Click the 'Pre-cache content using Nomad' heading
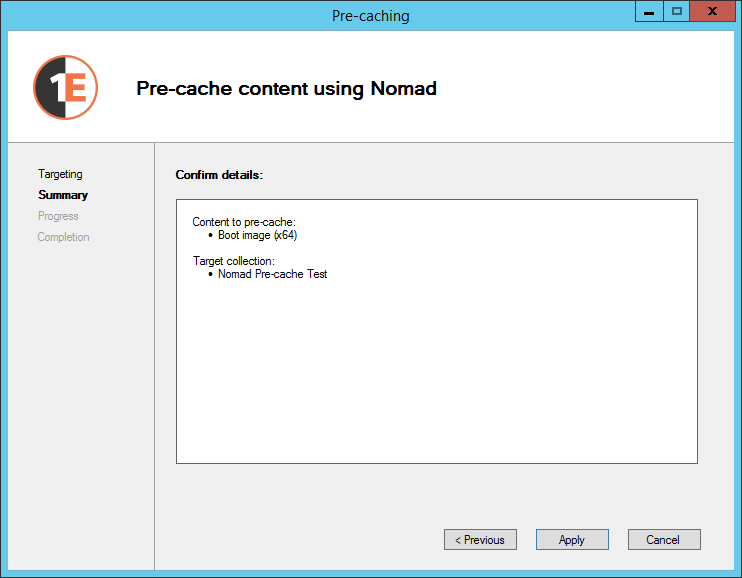742x578 pixels. pyautogui.click(x=286, y=88)
